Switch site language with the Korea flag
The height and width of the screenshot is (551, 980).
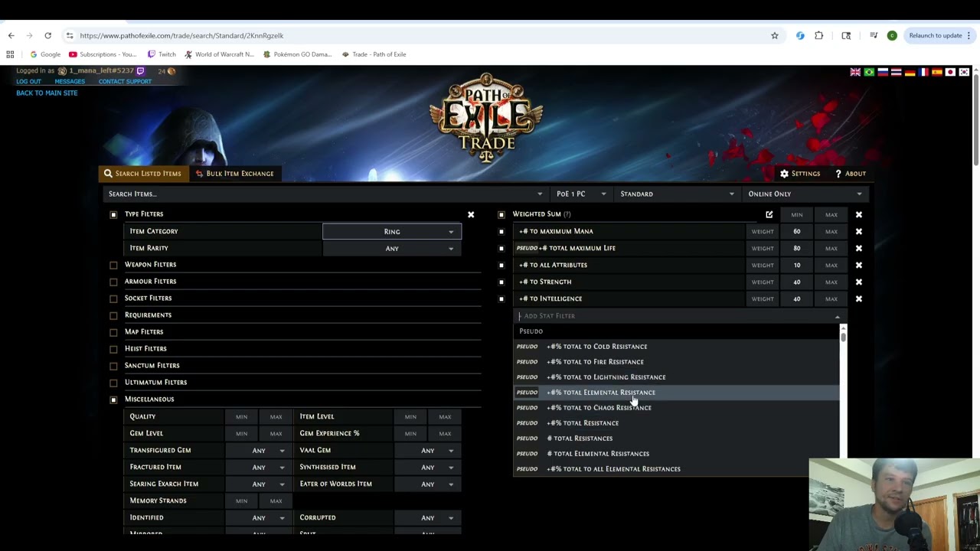pyautogui.click(x=964, y=72)
